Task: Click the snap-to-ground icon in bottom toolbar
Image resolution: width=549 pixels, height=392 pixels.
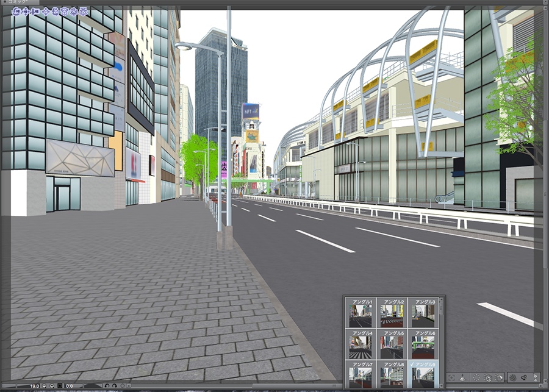Action: point(462,377)
